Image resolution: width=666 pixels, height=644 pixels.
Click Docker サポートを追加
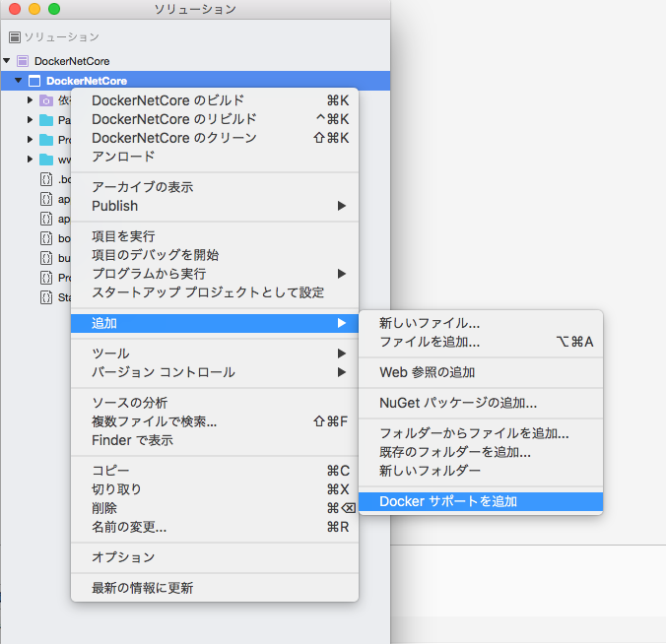(481, 501)
